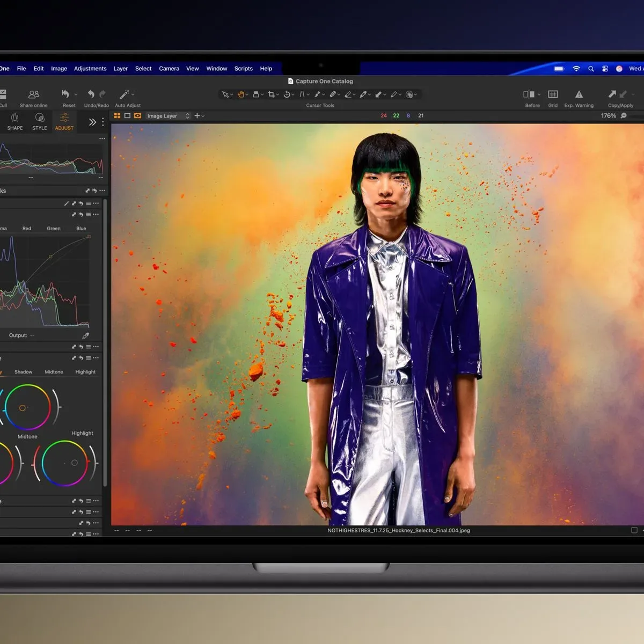Viewport: 644px width, 644px height.
Task: Show more tool tabs with double-arrow
Action: 92,122
